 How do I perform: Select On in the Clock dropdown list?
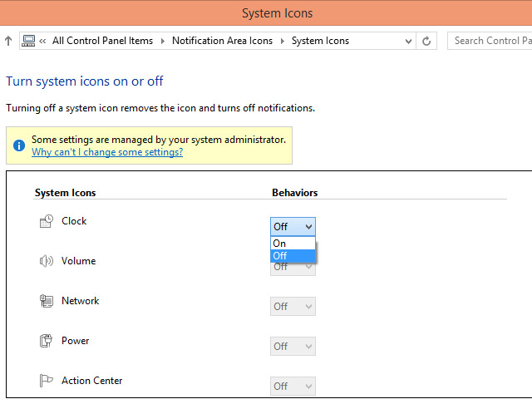[x=293, y=244]
